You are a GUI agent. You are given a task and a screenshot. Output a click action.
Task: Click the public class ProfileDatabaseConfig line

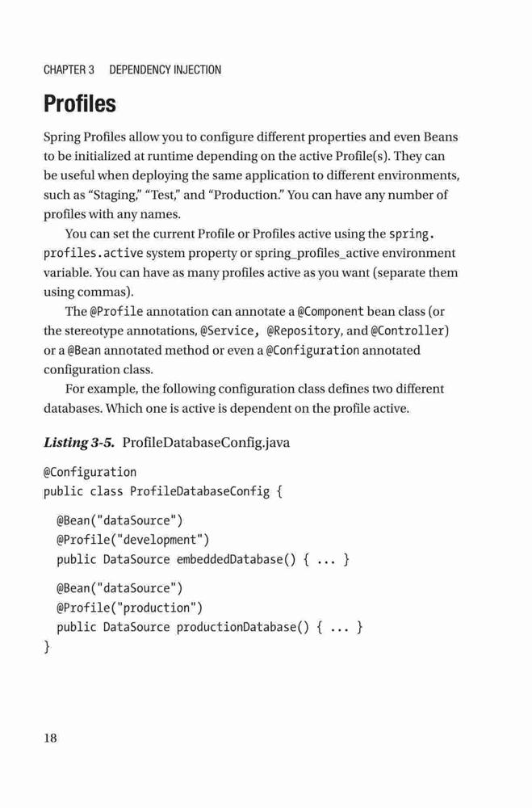point(163,491)
